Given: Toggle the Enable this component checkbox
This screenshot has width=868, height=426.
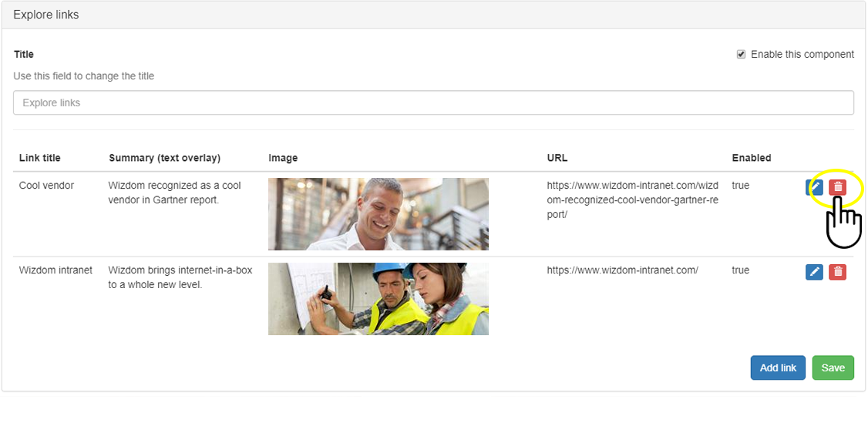Looking at the screenshot, I should tap(742, 55).
